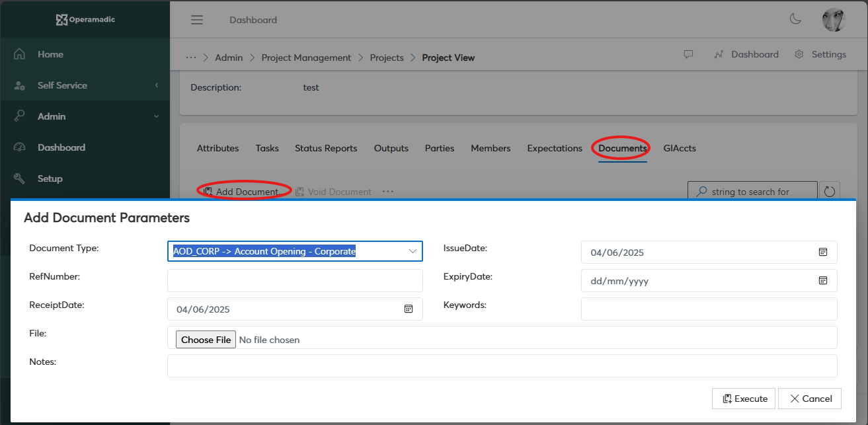Navigate to Projects breadcrumb
Viewport: 868px width, 425px height.
(387, 58)
